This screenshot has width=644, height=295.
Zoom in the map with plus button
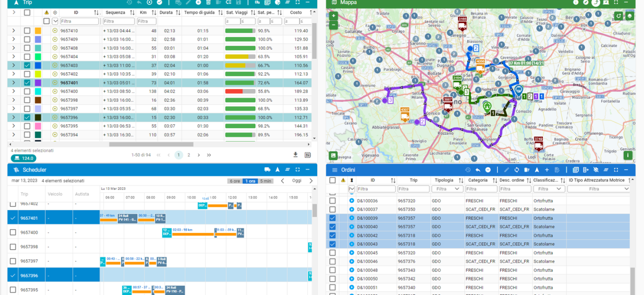tap(333, 16)
